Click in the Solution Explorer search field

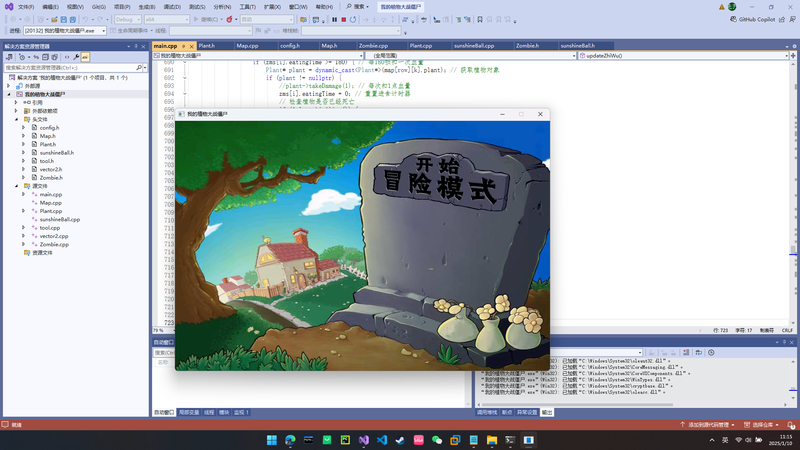tap(70, 67)
